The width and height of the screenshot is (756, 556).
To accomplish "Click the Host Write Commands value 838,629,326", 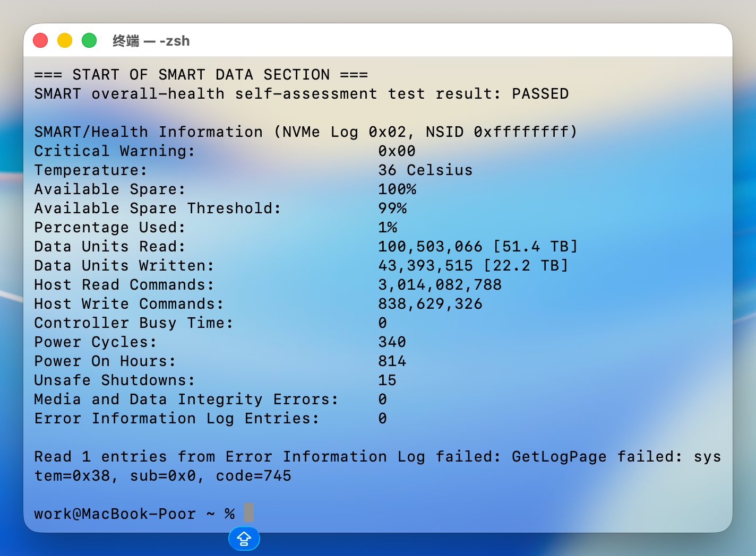I will click(430, 304).
